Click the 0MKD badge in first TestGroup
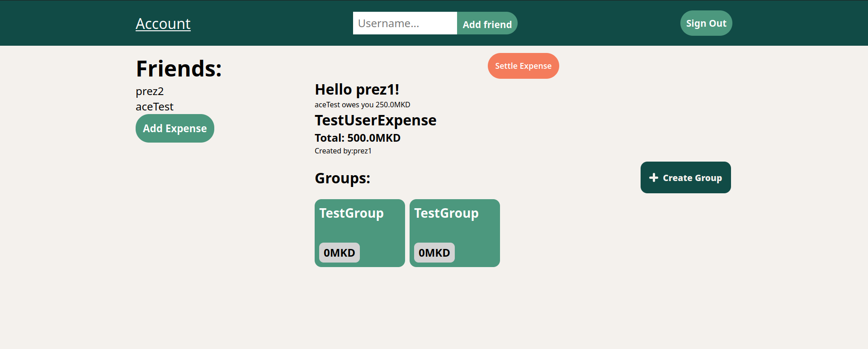This screenshot has width=868, height=349. 339,253
